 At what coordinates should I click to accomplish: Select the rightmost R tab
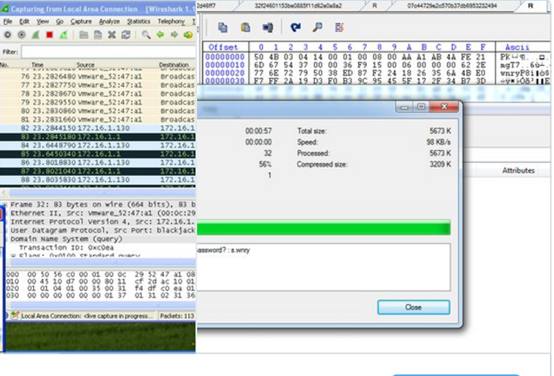[530, 6]
